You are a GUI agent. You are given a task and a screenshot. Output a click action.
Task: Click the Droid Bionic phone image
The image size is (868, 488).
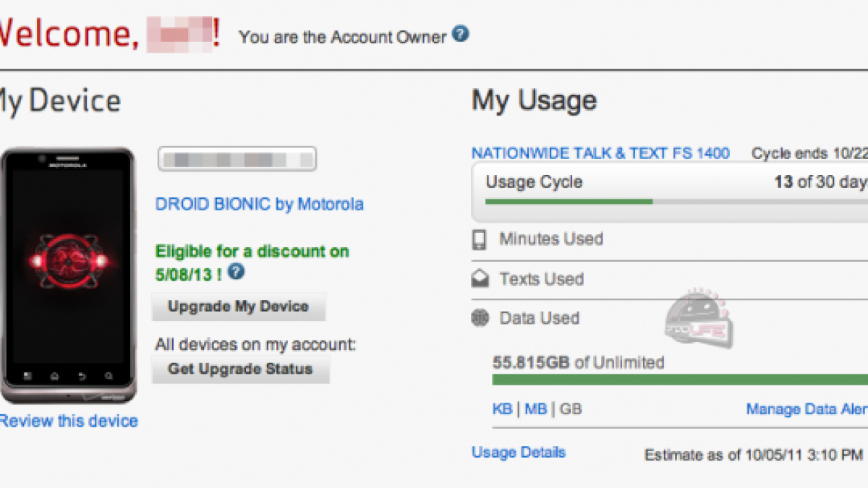pos(67,275)
